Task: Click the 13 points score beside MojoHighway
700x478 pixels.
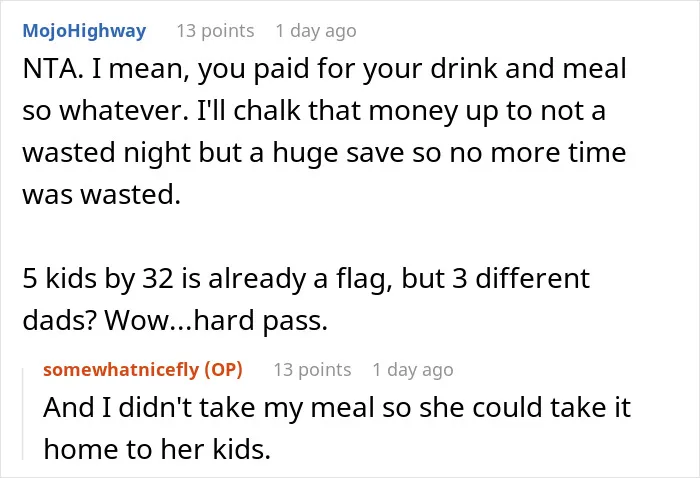Action: 216,31
